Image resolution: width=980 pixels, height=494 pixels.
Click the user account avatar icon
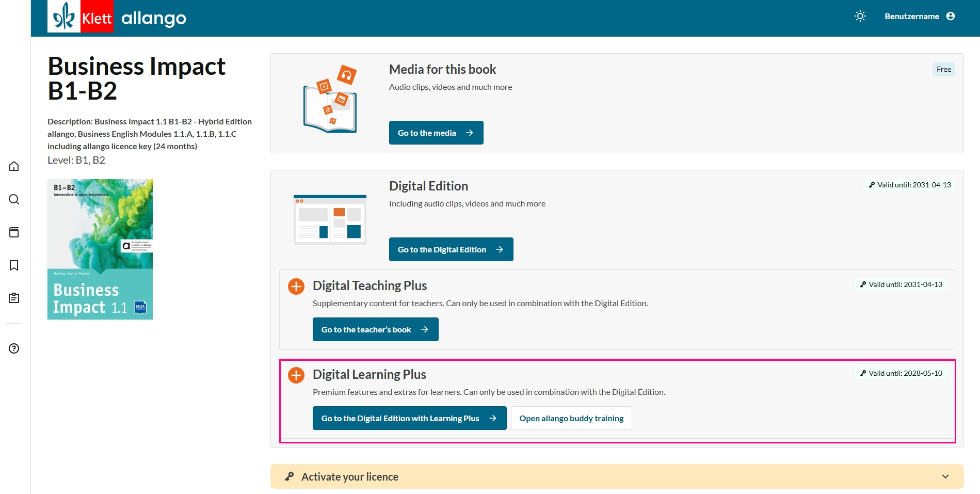[x=951, y=17]
